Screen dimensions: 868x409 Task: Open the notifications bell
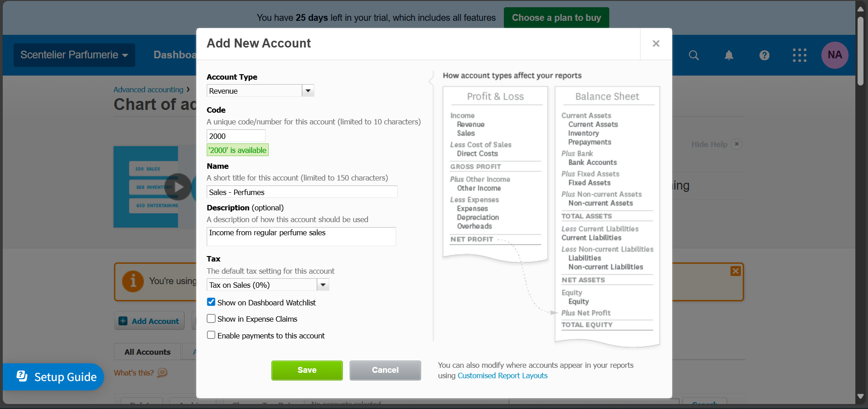tap(729, 55)
